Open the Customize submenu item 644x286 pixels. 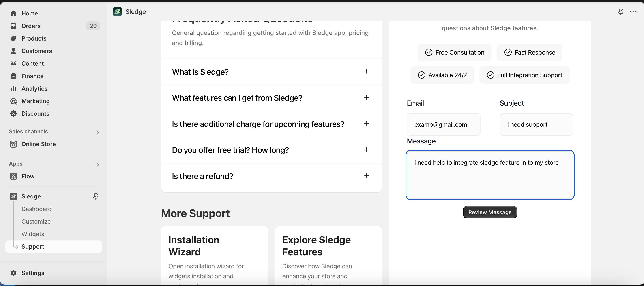(x=36, y=222)
